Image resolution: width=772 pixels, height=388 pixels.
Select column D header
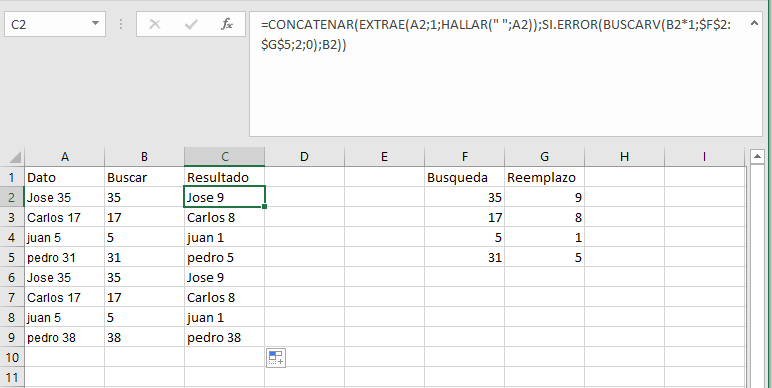click(304, 157)
